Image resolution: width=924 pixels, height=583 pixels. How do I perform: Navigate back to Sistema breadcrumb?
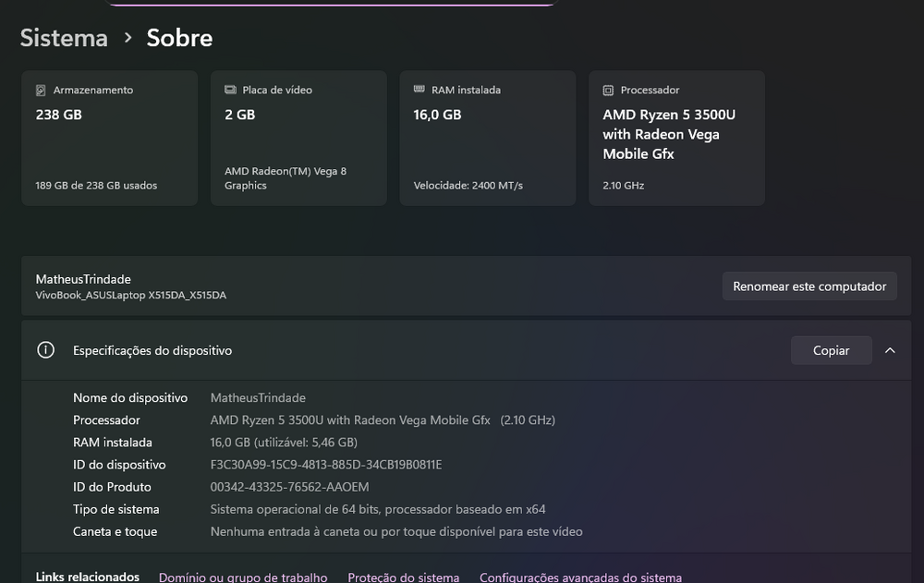64,38
